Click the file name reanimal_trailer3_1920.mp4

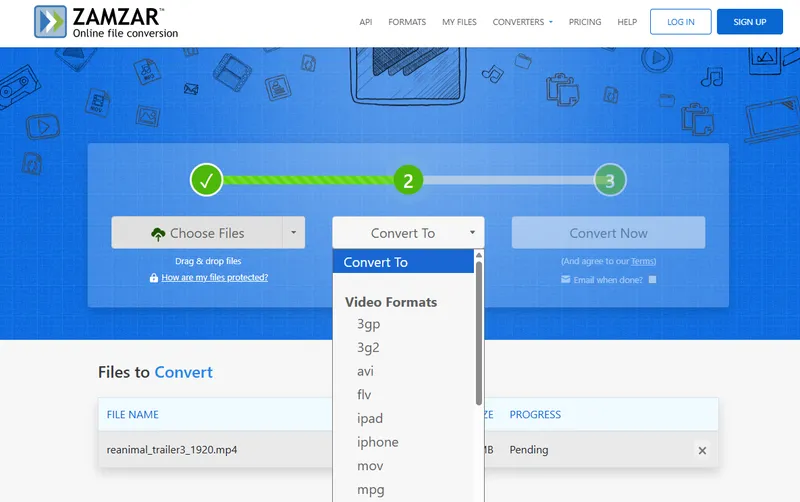[172, 449]
